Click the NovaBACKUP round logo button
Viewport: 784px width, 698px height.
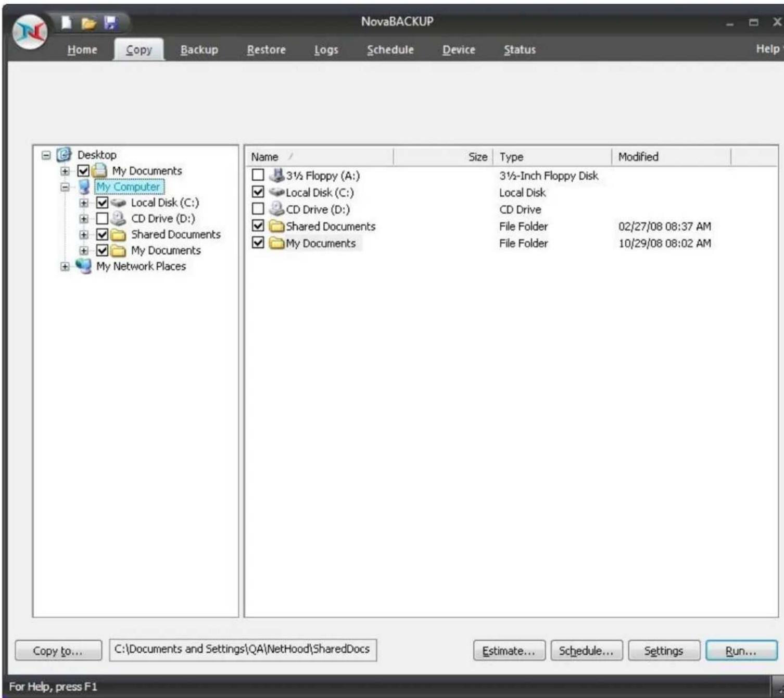(x=30, y=32)
